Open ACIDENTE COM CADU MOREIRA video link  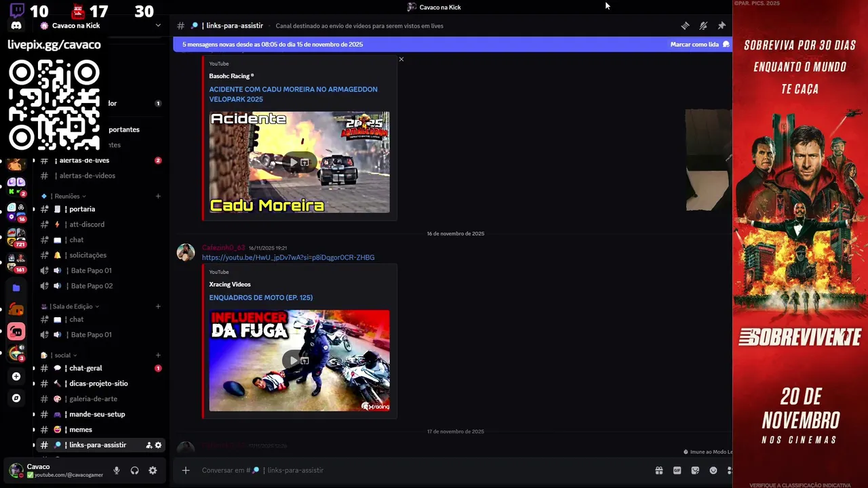(293, 94)
